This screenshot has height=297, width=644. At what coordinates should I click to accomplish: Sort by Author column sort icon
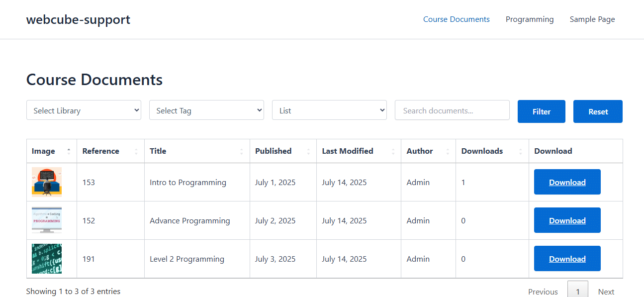point(448,151)
